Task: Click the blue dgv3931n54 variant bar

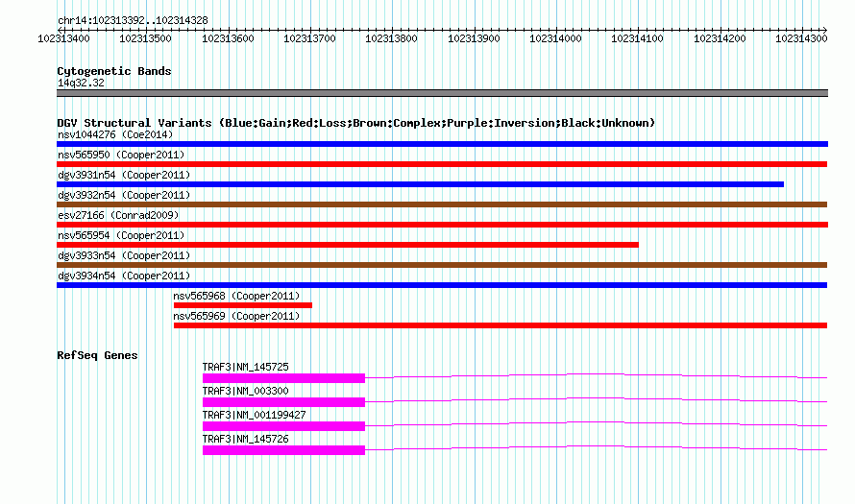Action: coord(421,184)
